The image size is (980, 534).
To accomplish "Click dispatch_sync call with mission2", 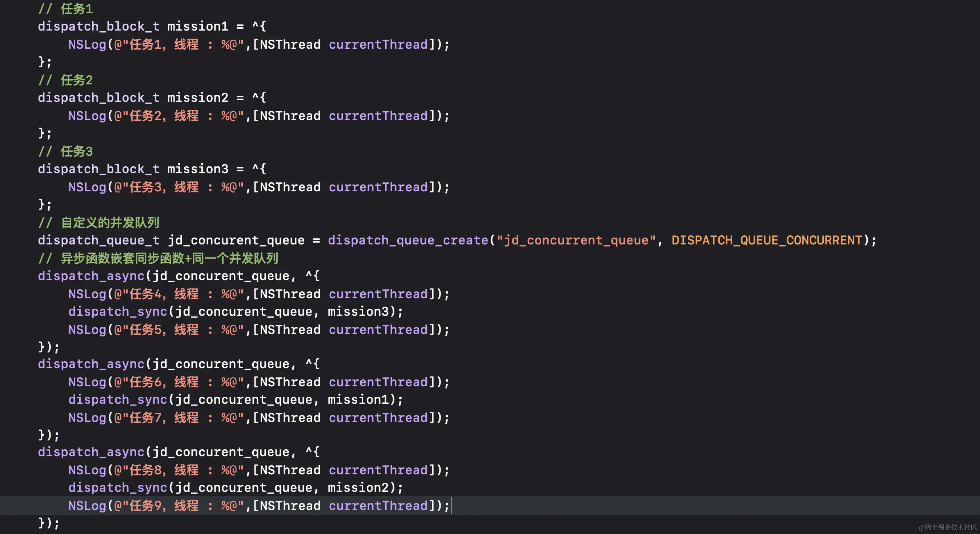I will tap(235, 487).
